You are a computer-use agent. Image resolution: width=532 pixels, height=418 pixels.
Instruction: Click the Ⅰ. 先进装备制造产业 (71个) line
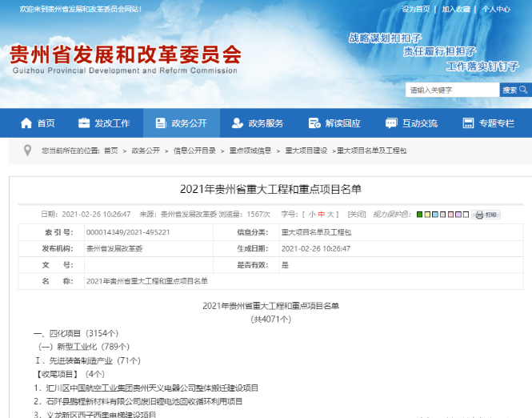88,360
